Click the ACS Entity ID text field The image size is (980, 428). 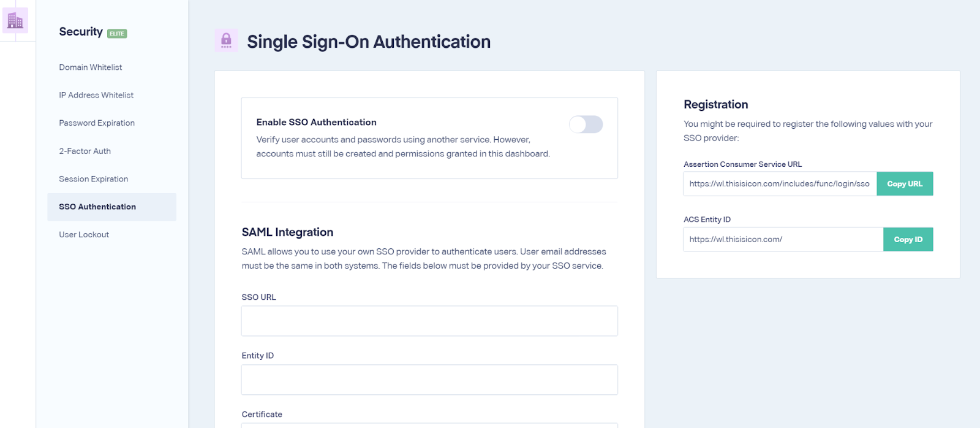(783, 239)
